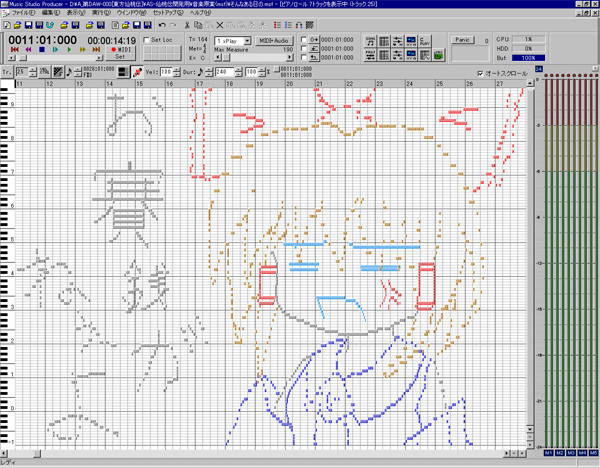Enable the Set Loc checkbox
The width and height of the screenshot is (600, 468).
[x=146, y=40]
